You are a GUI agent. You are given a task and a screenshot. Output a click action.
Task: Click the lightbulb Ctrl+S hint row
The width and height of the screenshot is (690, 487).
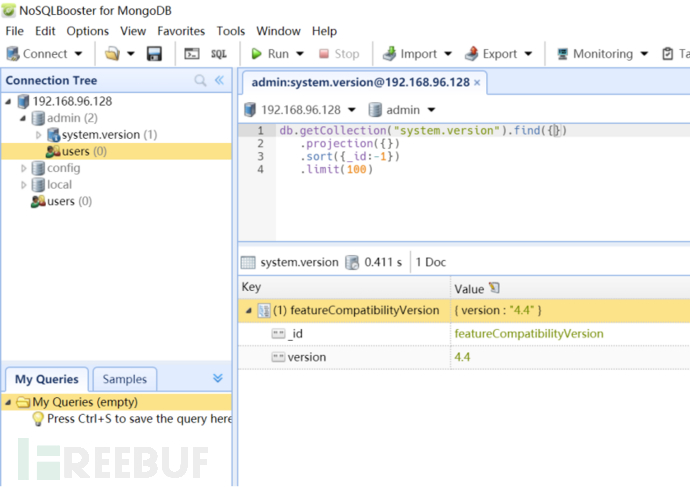click(x=132, y=419)
